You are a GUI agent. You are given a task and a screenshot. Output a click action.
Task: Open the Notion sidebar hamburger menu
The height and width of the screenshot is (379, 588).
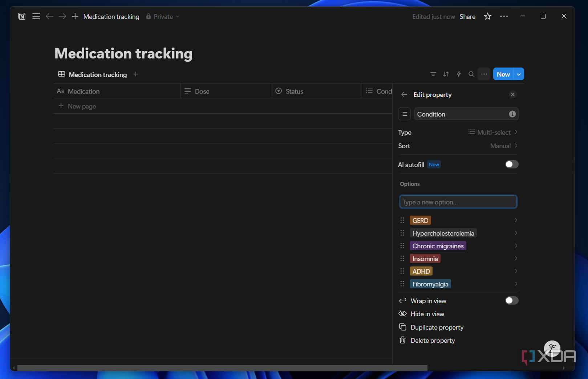pos(36,16)
